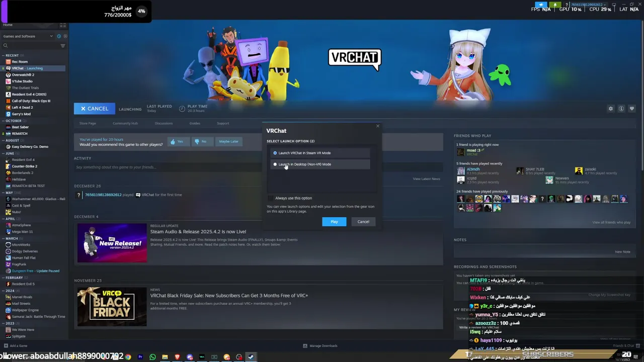Click Play in the launch dialog
644x362 pixels.
click(334, 222)
